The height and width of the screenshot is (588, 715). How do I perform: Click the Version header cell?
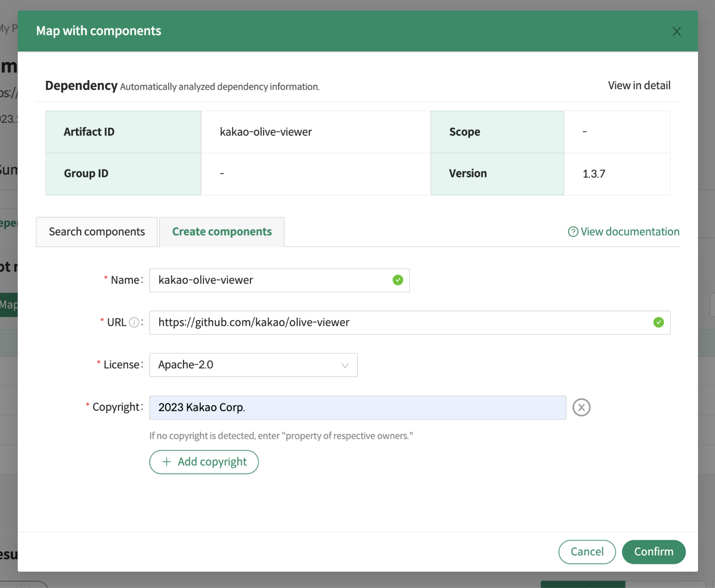point(497,174)
